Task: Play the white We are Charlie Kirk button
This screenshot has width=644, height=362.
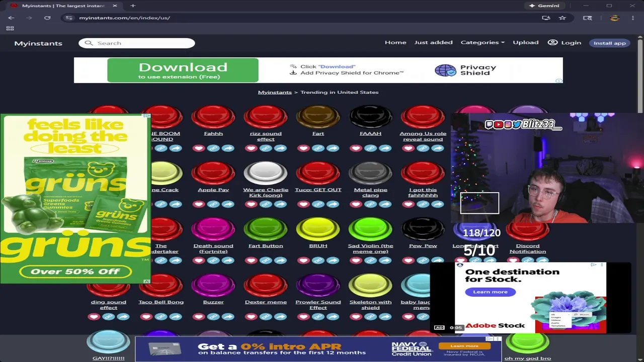Action: [266, 173]
